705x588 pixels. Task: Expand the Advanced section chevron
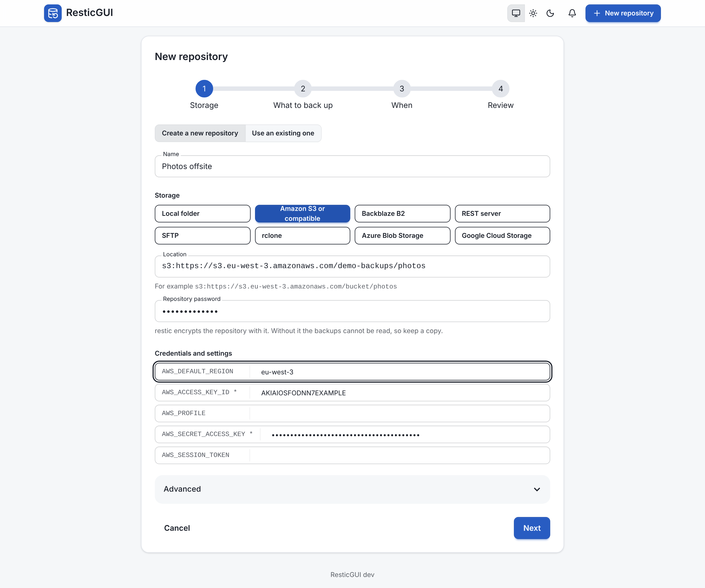coord(537,489)
